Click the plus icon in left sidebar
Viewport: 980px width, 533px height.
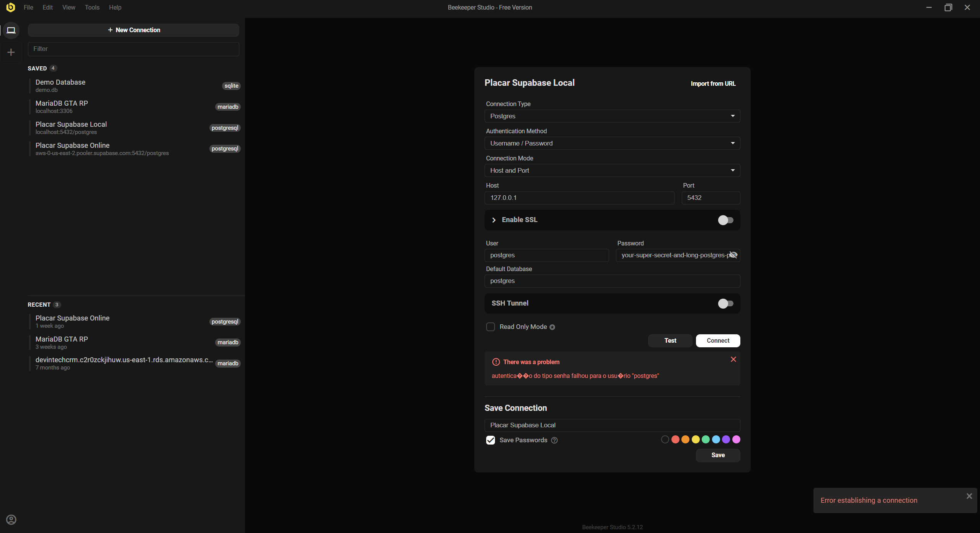[11, 52]
